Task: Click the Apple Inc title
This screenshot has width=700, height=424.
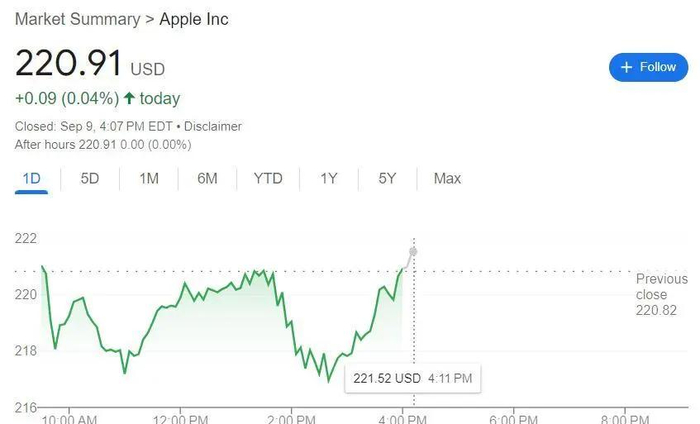Action: [x=194, y=20]
